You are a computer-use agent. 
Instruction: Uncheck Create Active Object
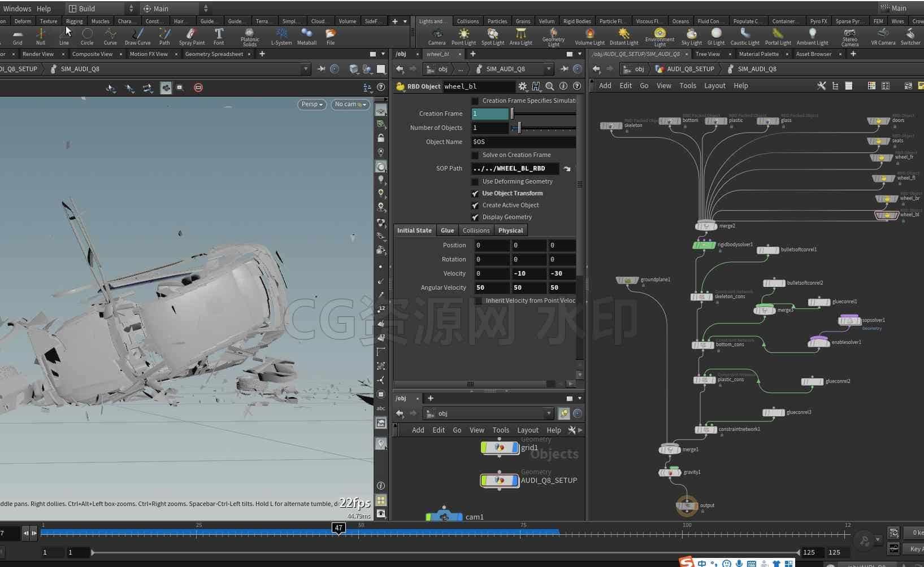click(475, 206)
